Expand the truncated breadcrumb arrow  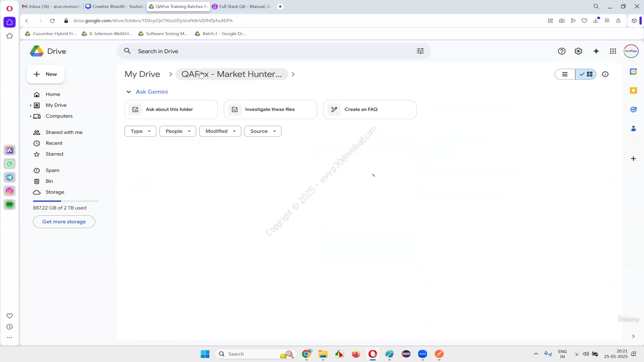point(293,74)
